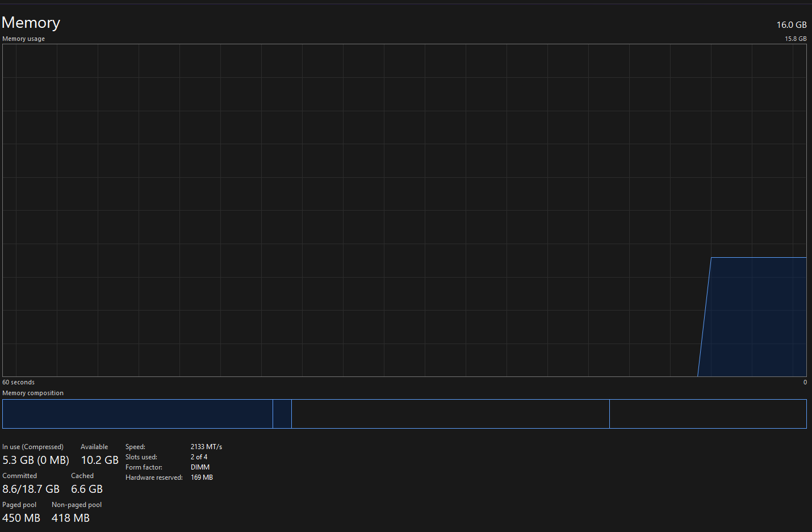
Task: Click the 450 MB paged pool value
Action: tap(22, 518)
